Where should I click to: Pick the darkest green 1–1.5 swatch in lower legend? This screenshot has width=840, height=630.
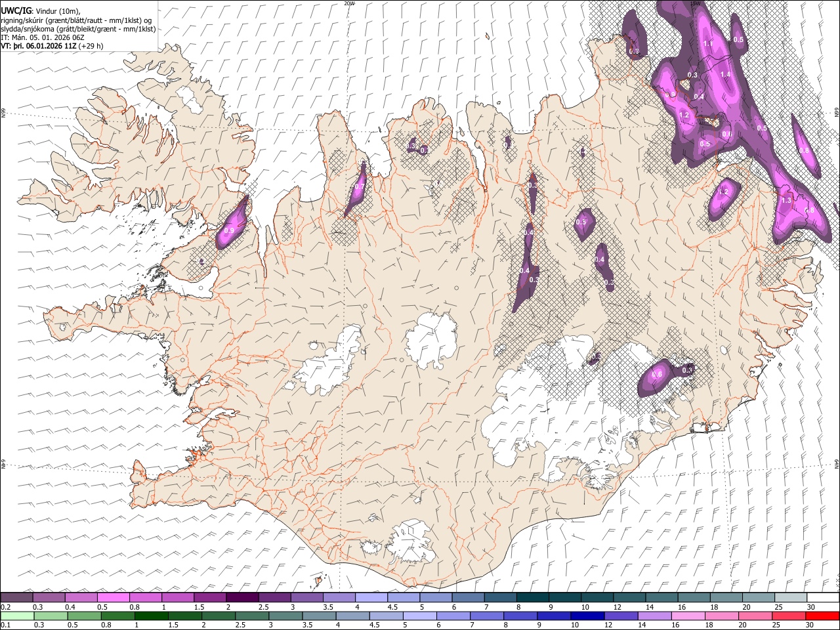coord(150,616)
